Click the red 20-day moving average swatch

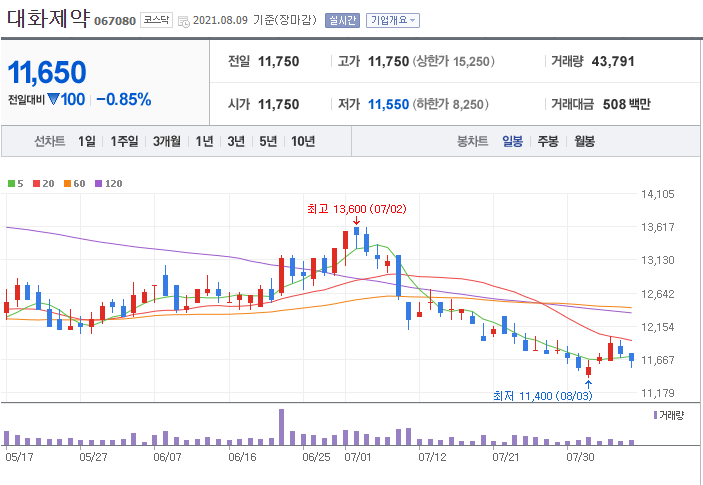37,183
